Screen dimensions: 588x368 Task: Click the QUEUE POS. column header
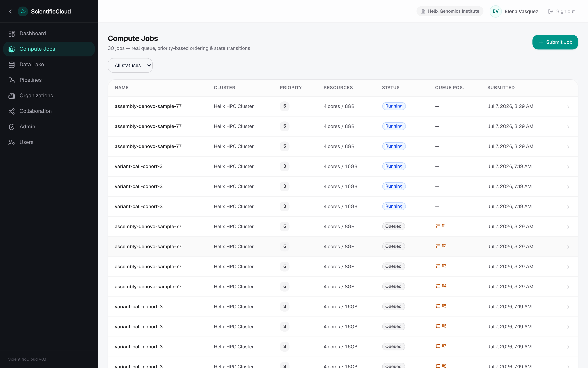(449, 88)
